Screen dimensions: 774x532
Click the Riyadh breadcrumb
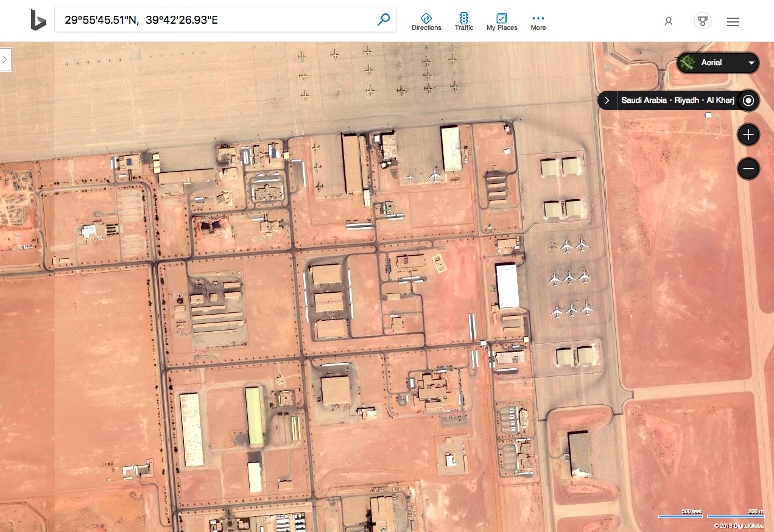tap(686, 100)
